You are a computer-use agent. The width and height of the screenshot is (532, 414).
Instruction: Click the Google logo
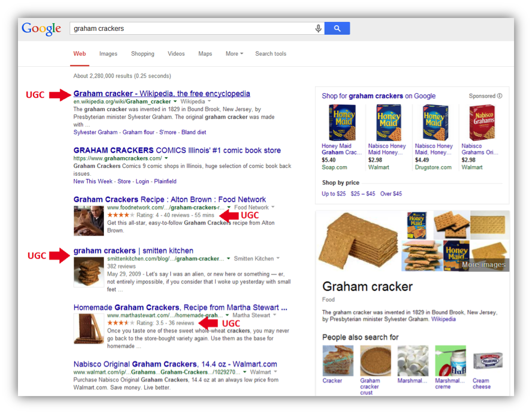point(42,29)
